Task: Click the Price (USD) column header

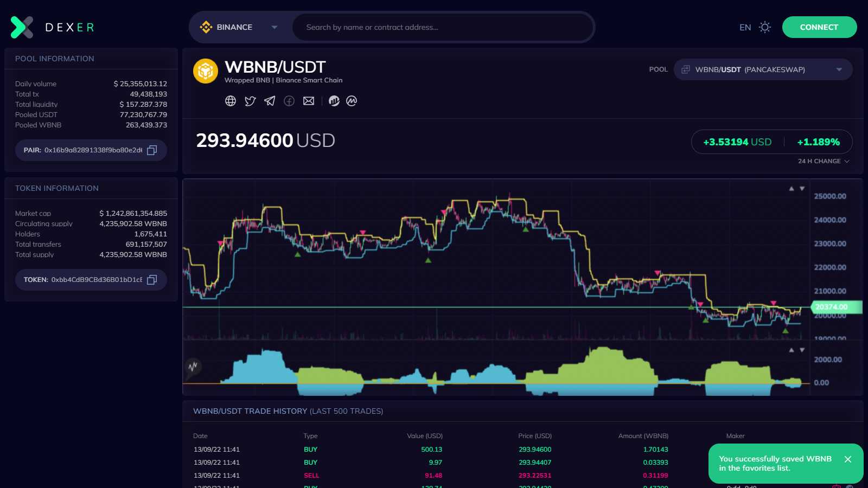Action: pyautogui.click(x=535, y=436)
